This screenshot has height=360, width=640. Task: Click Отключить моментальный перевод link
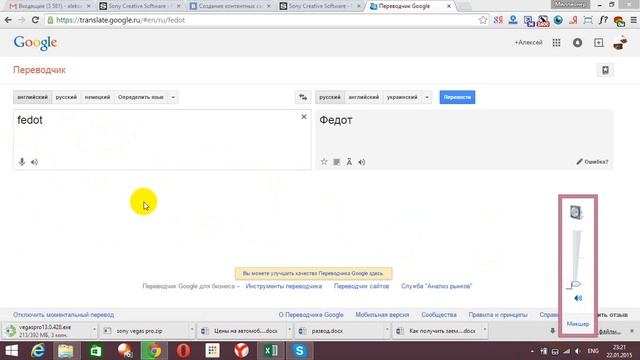pyautogui.click(x=63, y=315)
